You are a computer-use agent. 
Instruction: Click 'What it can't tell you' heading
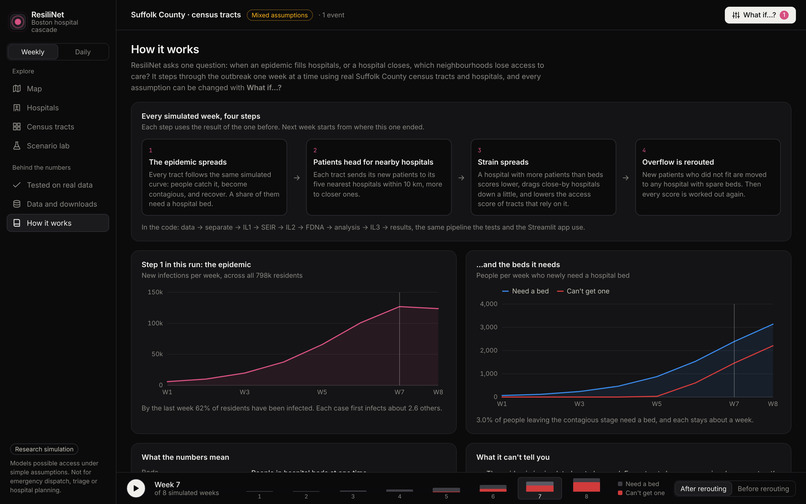(x=513, y=457)
